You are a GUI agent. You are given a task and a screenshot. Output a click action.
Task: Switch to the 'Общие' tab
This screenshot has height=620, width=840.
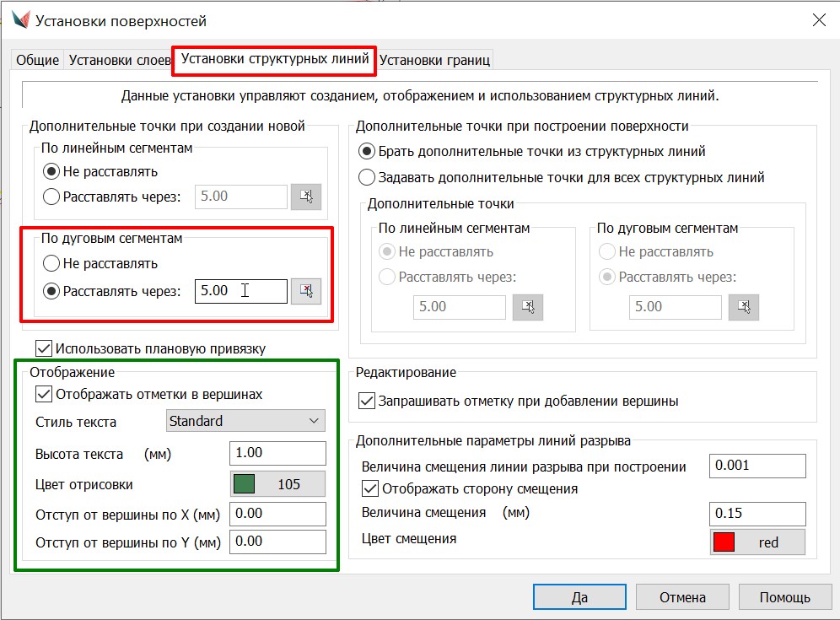click(x=38, y=60)
